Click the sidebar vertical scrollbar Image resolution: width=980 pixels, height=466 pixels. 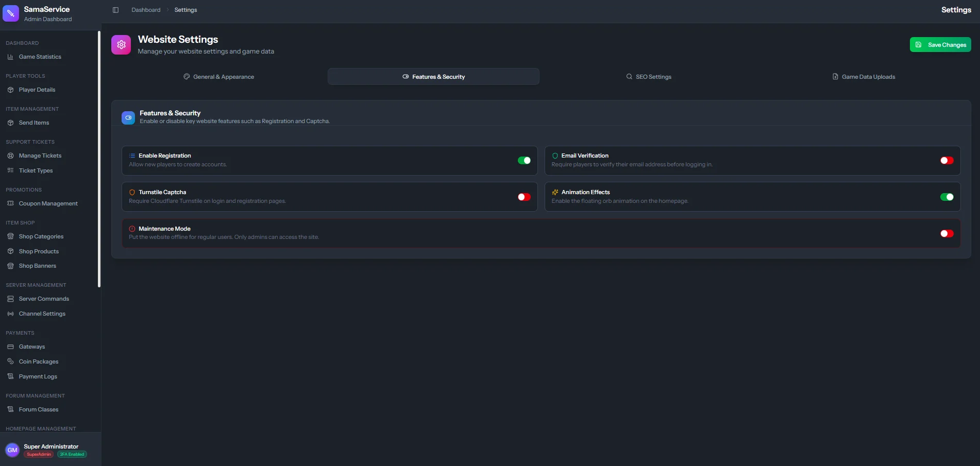tap(99, 159)
